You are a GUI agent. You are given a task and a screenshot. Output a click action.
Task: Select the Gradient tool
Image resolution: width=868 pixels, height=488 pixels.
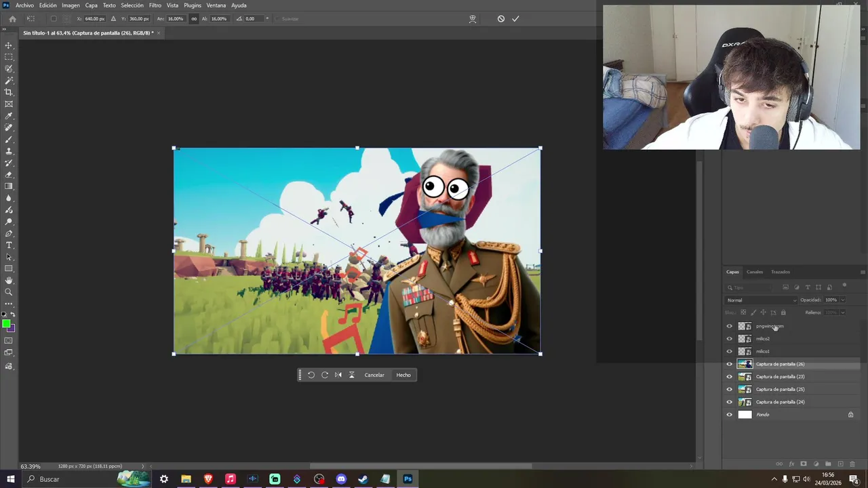point(9,186)
